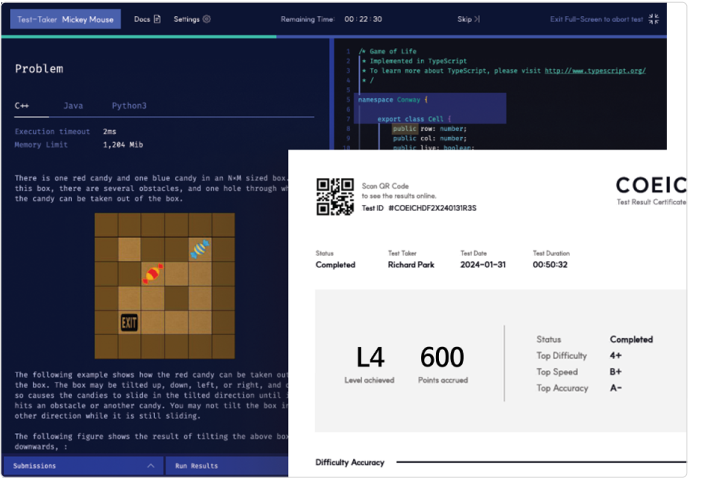Switch to the Java language tab
This screenshot has height=479, width=709.
[x=73, y=105]
